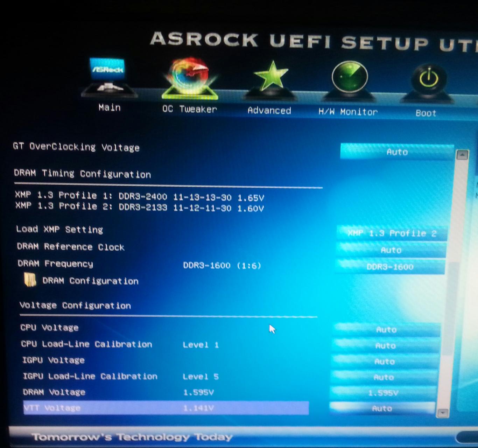
Task: Open CPU Load-Line Calibration Auto dropdown
Action: click(385, 346)
